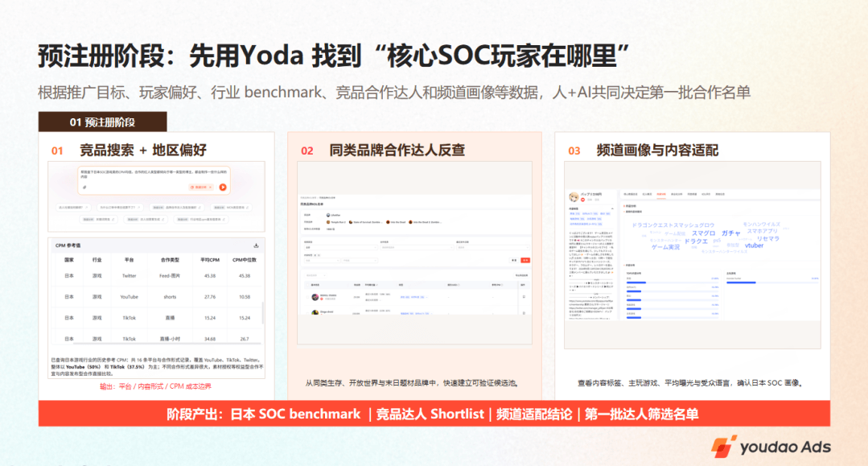Open the rightmost filter dropdown in the top filter row
This screenshot has width=868, height=466.
tap(492, 248)
